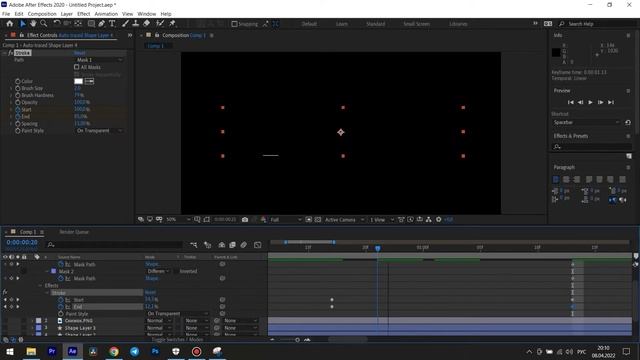The image size is (640, 360).
Task: Switch to the Render Queue tab
Action: click(x=74, y=232)
